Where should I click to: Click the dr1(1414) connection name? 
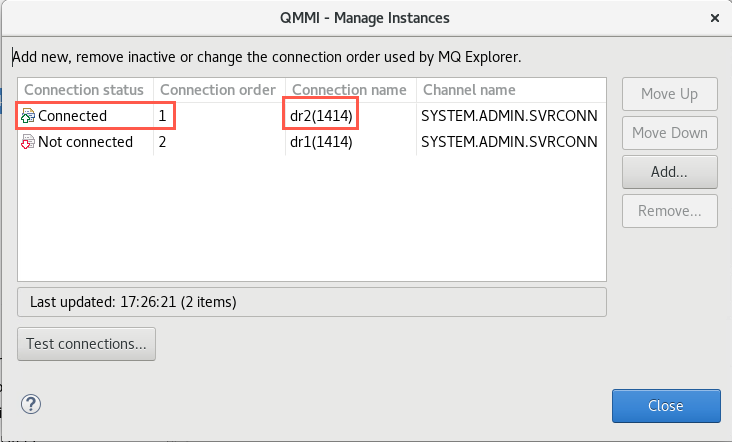click(321, 142)
